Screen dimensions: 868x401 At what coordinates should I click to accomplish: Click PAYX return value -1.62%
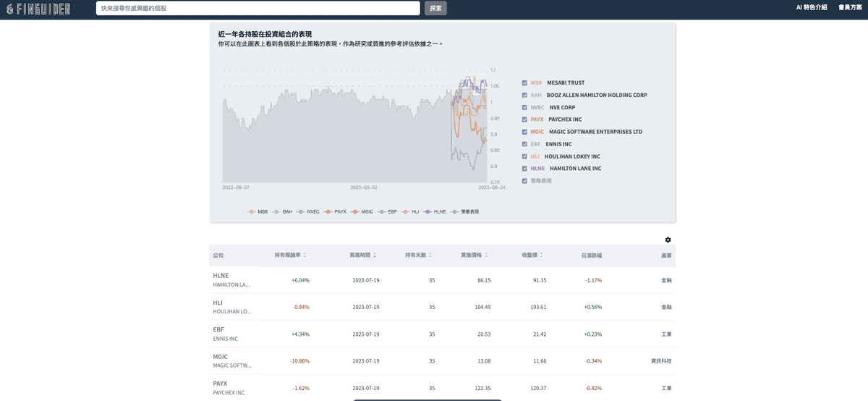301,388
